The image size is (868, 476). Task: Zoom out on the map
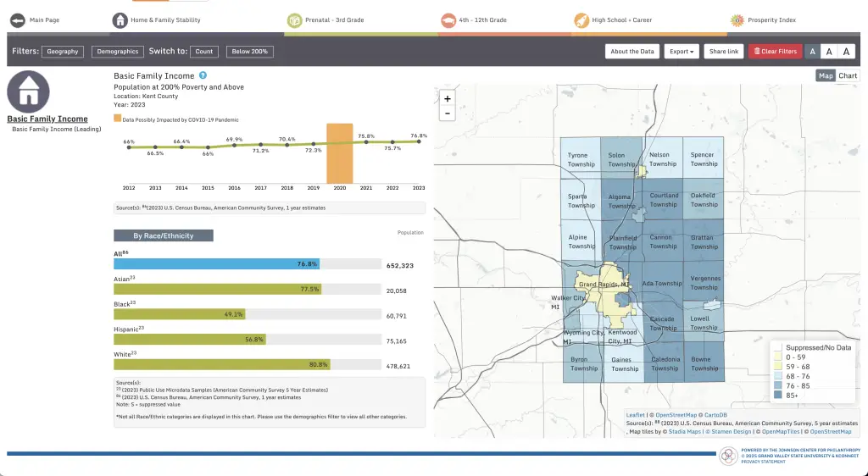448,113
